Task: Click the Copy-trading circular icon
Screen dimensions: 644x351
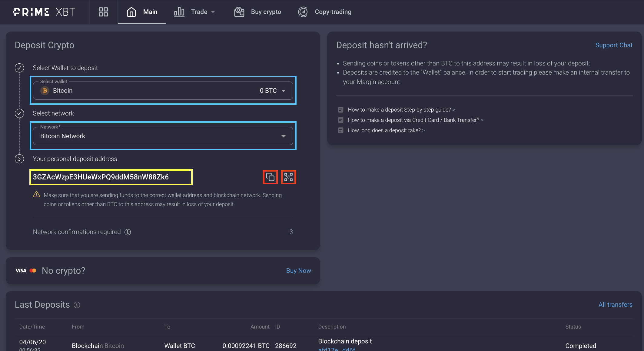Action: pos(303,12)
